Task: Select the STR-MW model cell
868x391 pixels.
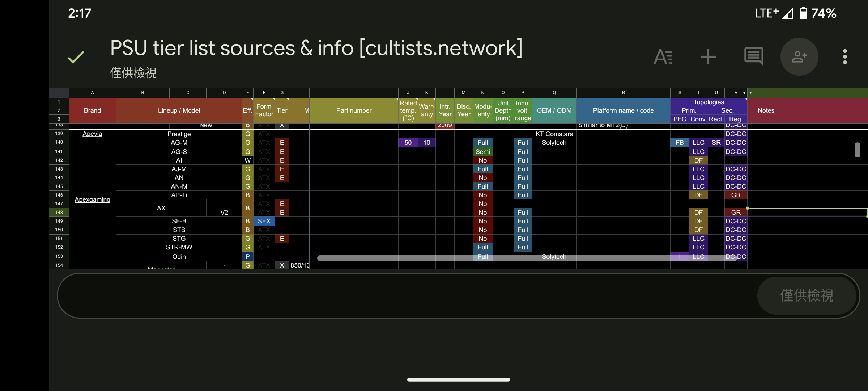Action: pyautogui.click(x=179, y=247)
